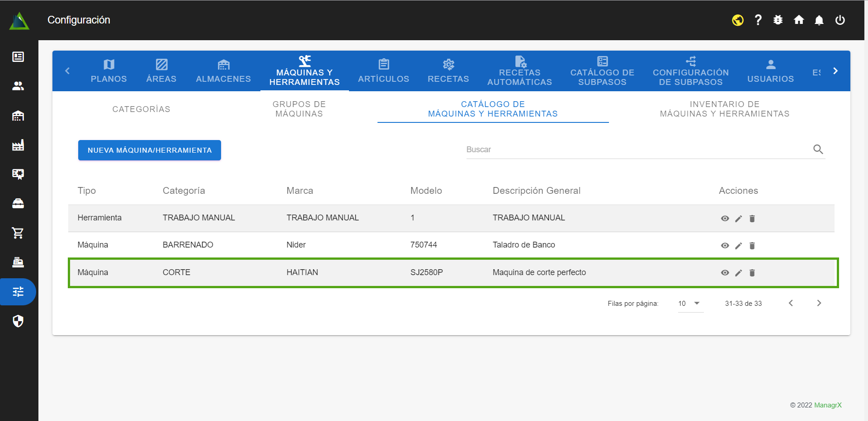Click the bug report icon
The image size is (868, 421).
(778, 20)
